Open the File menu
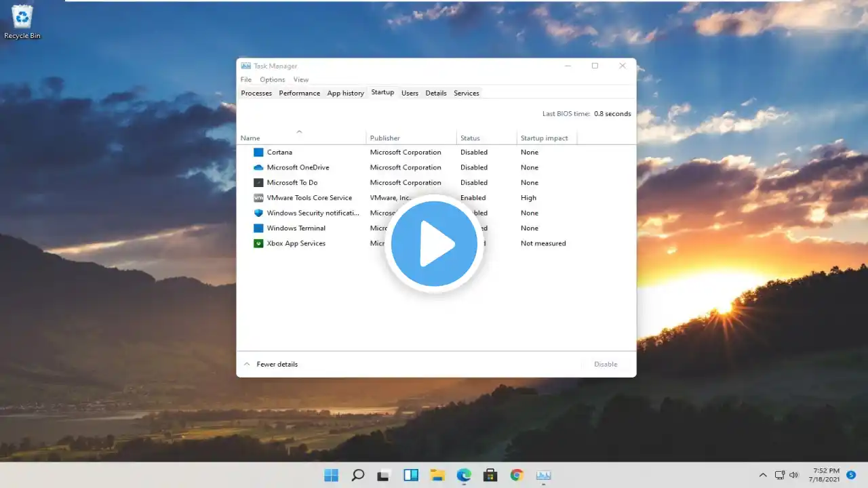Viewport: 868px width, 488px height. click(x=245, y=79)
